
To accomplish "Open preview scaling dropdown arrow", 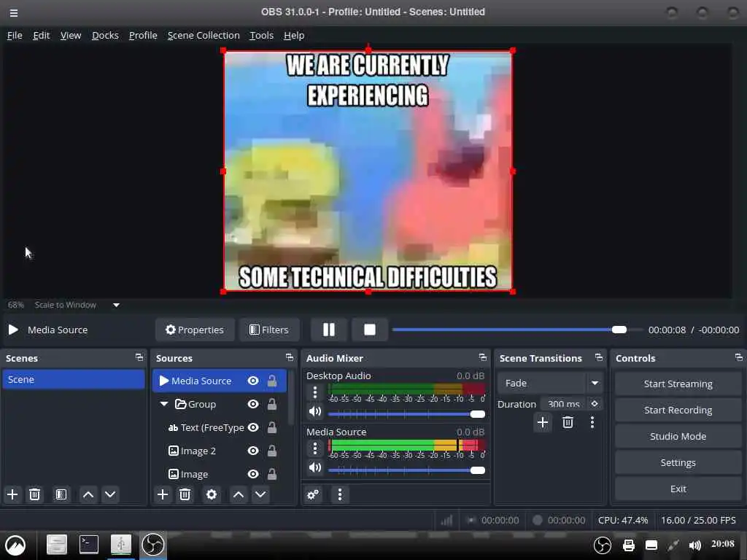I will coord(116,306).
